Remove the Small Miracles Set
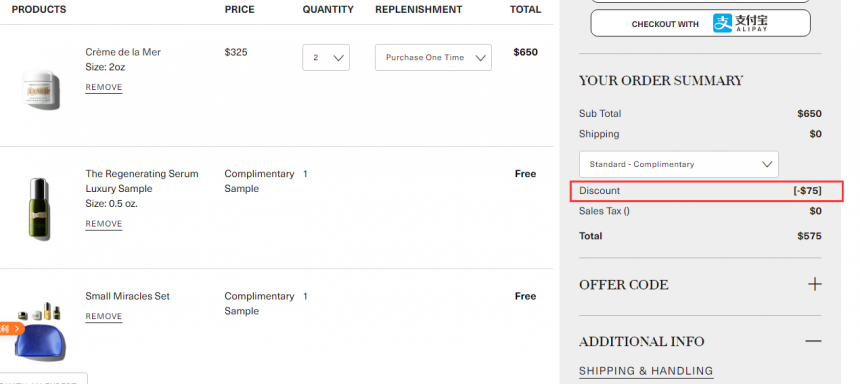Image resolution: width=860 pixels, height=384 pixels. click(x=104, y=317)
